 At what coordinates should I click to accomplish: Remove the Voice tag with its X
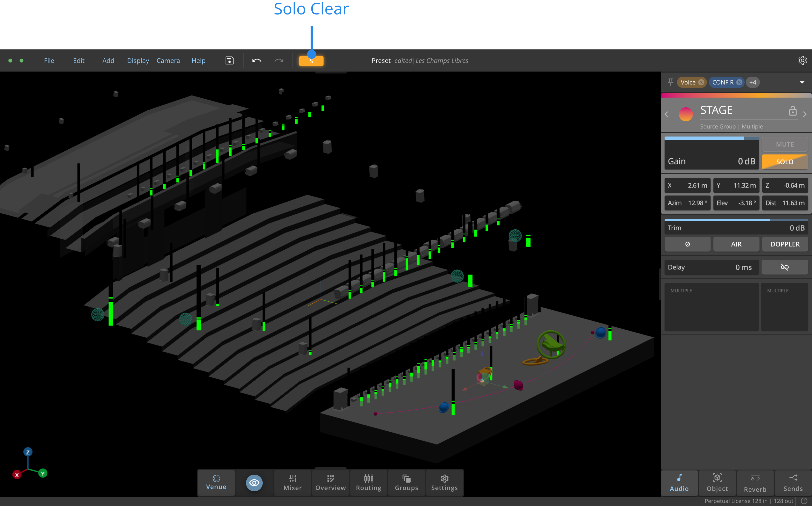coord(701,82)
